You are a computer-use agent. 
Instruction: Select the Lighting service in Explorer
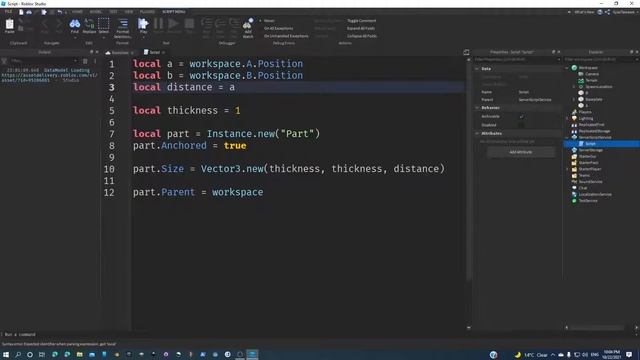pos(582,118)
